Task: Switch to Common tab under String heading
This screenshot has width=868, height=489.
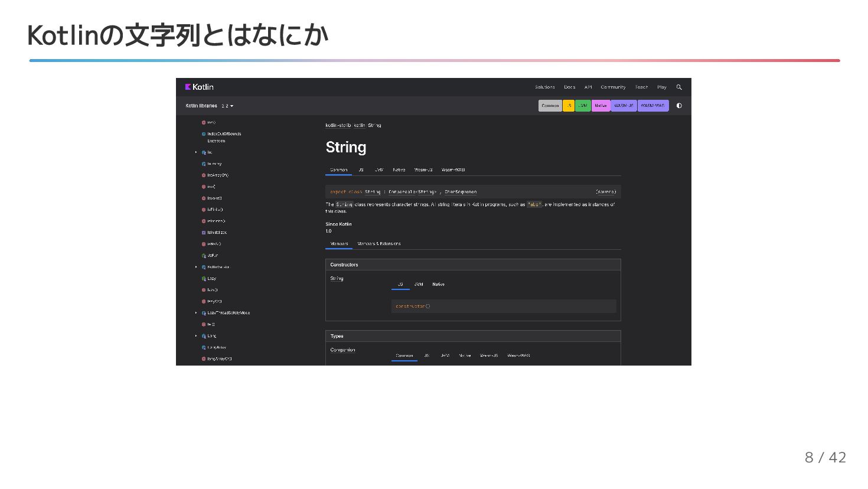Action: point(339,170)
